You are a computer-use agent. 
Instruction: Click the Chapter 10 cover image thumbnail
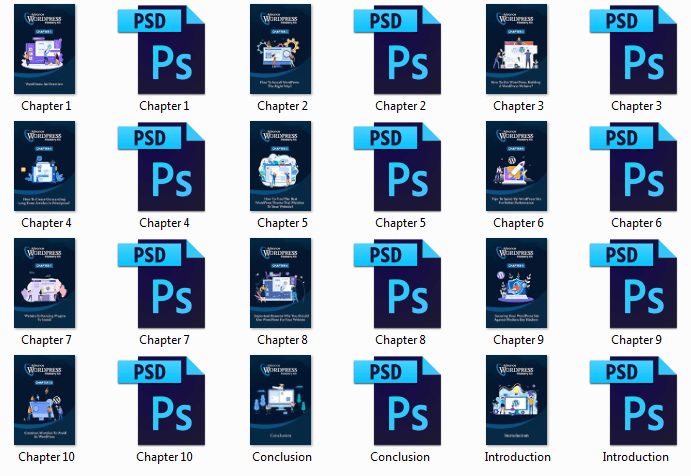pyautogui.click(x=45, y=400)
